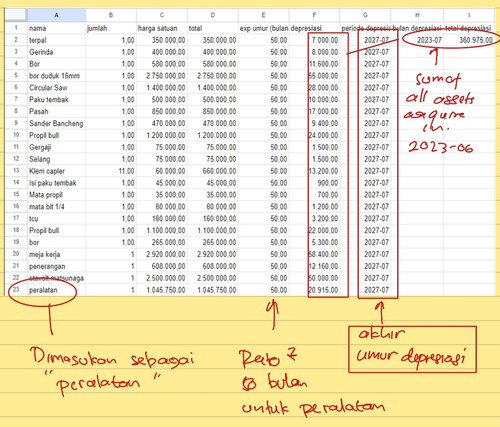This screenshot has width=500, height=427.
Task: Click the '265.000,00' harga satuan cell
Action: [162, 242]
